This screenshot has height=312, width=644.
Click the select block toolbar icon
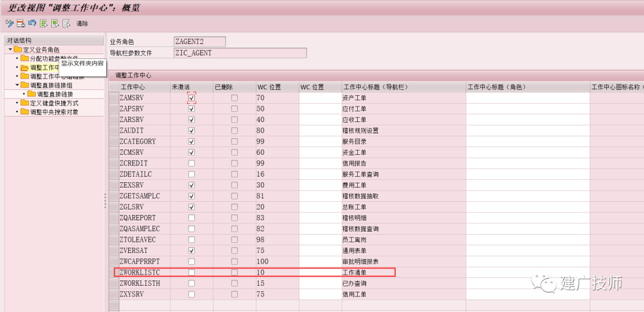click(55, 23)
